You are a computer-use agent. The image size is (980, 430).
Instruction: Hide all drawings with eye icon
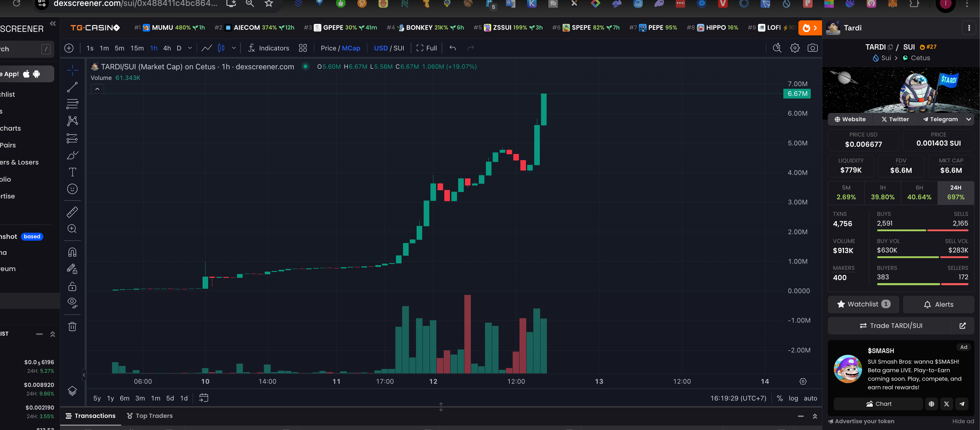click(x=72, y=303)
